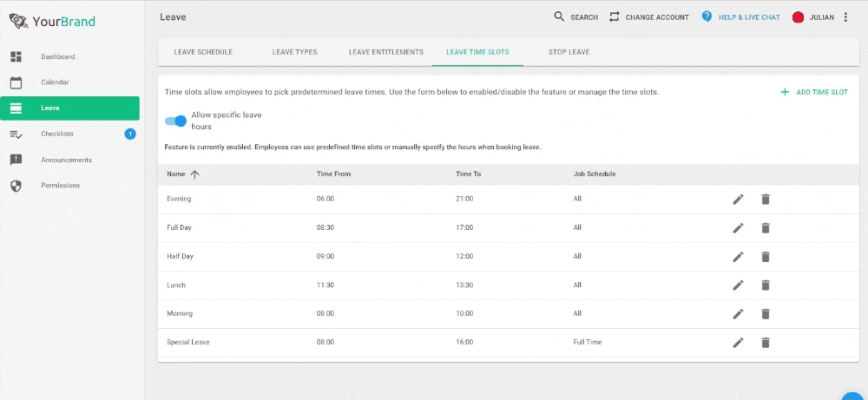The image size is (868, 400).
Task: Delete the Morning time slot
Action: tap(766, 314)
